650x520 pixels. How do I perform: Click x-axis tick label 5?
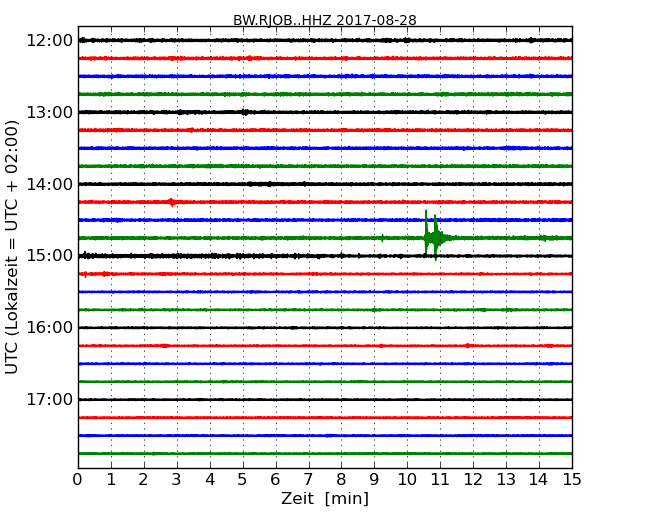pos(242,480)
